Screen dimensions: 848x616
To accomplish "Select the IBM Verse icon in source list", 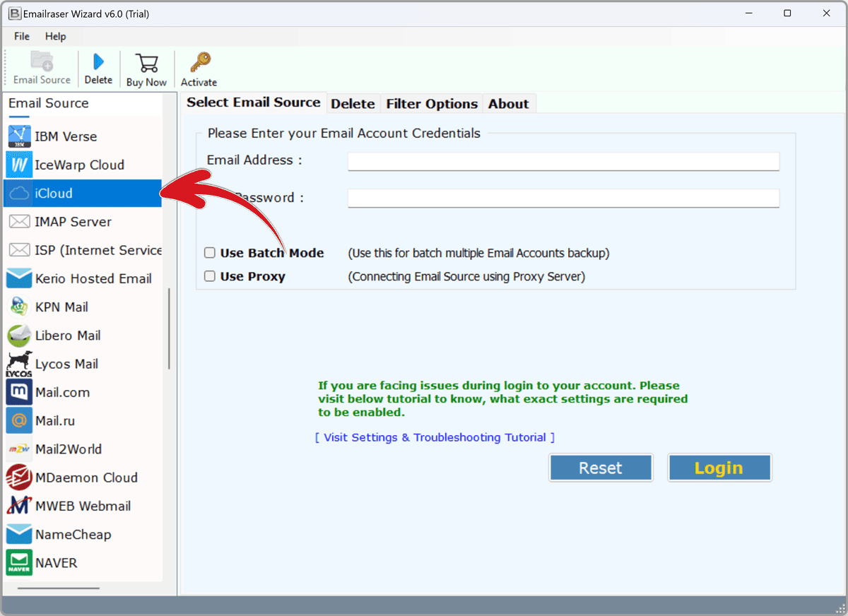I will click(19, 136).
